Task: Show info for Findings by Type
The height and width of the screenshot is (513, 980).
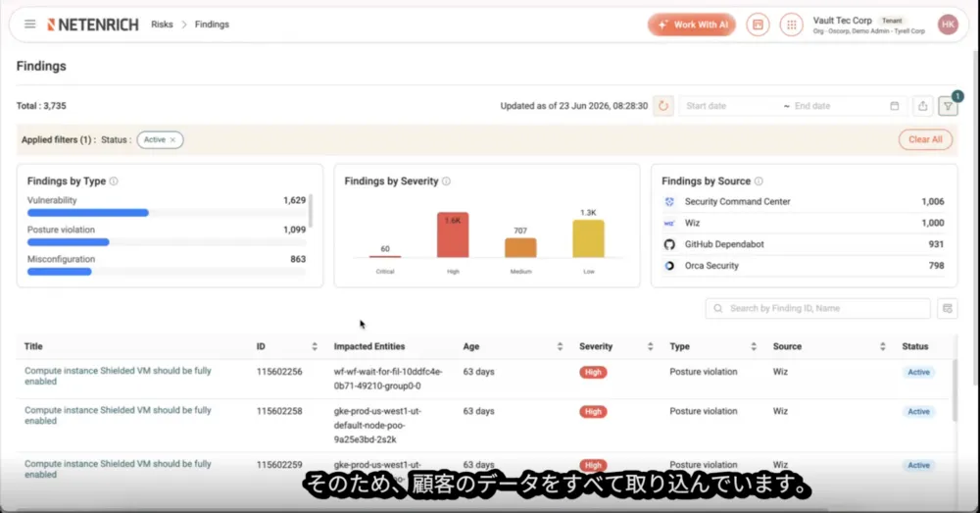Action: click(x=114, y=180)
